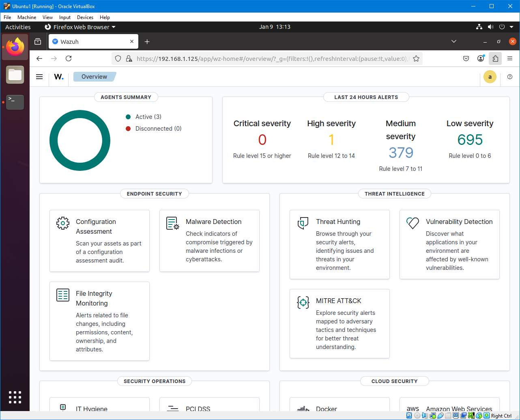This screenshot has width=520, height=420.
Task: Open Configuration Assessment gear icon
Action: (x=63, y=223)
